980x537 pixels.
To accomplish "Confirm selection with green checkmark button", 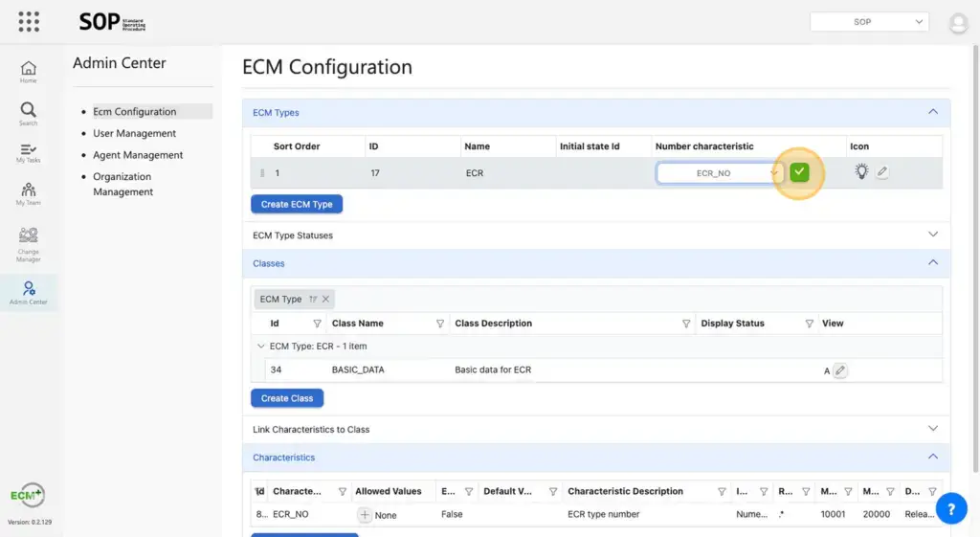I will (800, 172).
